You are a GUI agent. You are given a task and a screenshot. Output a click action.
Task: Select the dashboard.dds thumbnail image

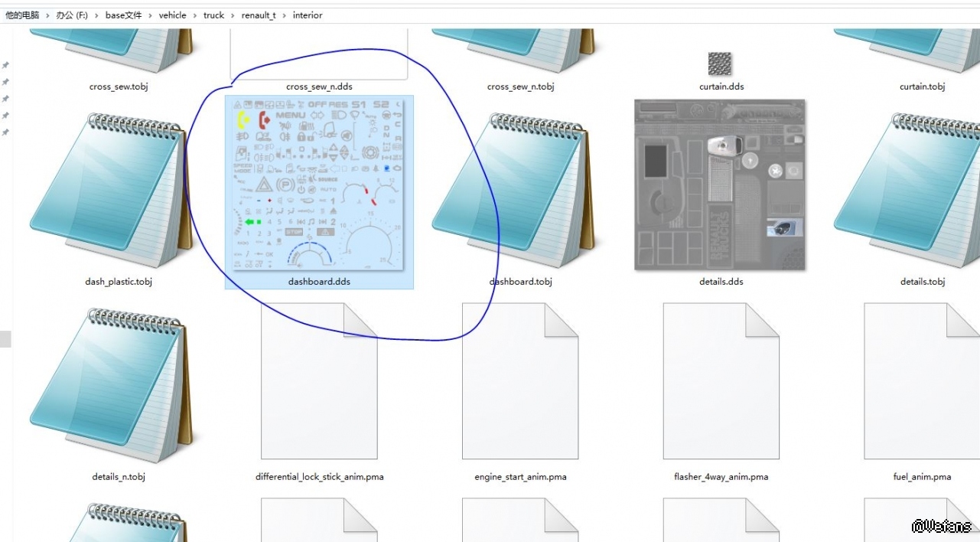click(x=319, y=184)
